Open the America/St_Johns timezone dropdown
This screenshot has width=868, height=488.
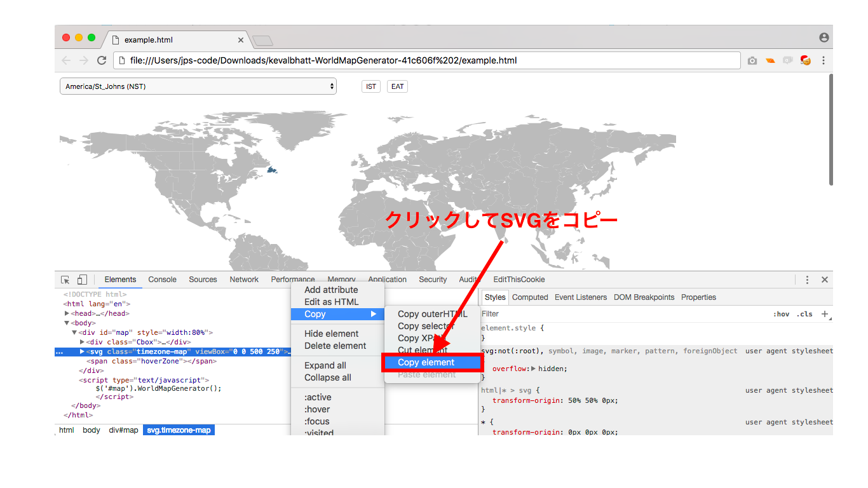point(198,86)
